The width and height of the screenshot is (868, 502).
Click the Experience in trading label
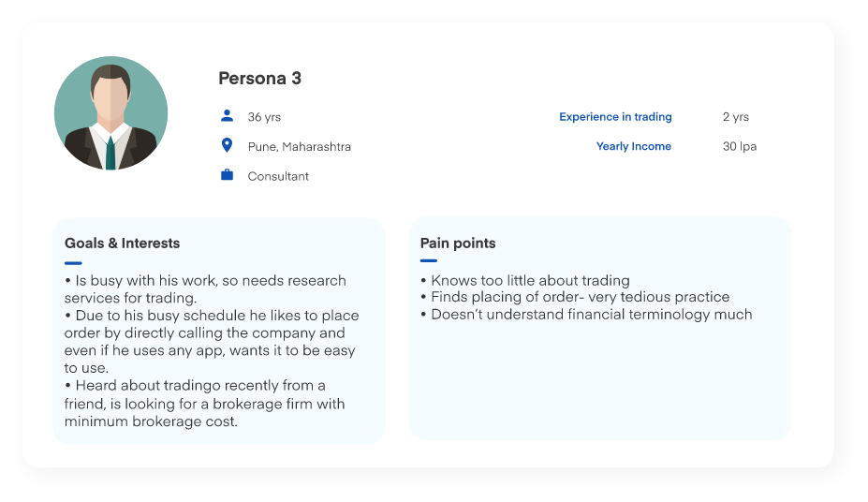point(615,117)
